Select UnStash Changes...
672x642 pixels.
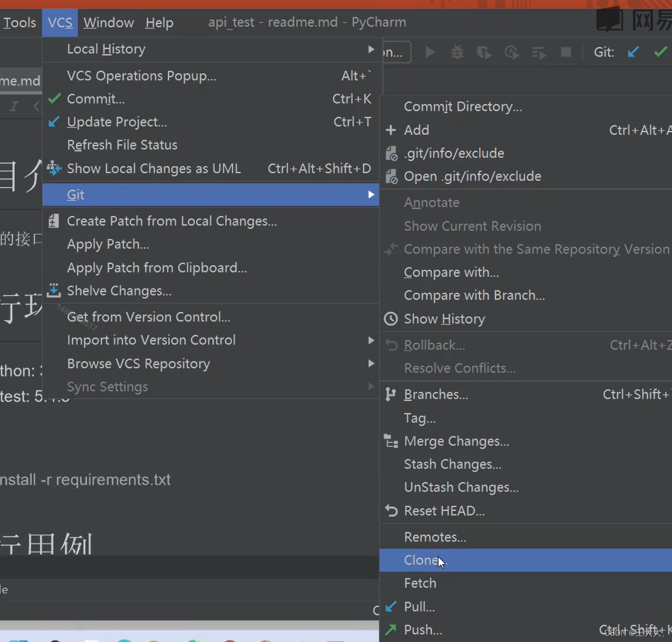[526, 487]
